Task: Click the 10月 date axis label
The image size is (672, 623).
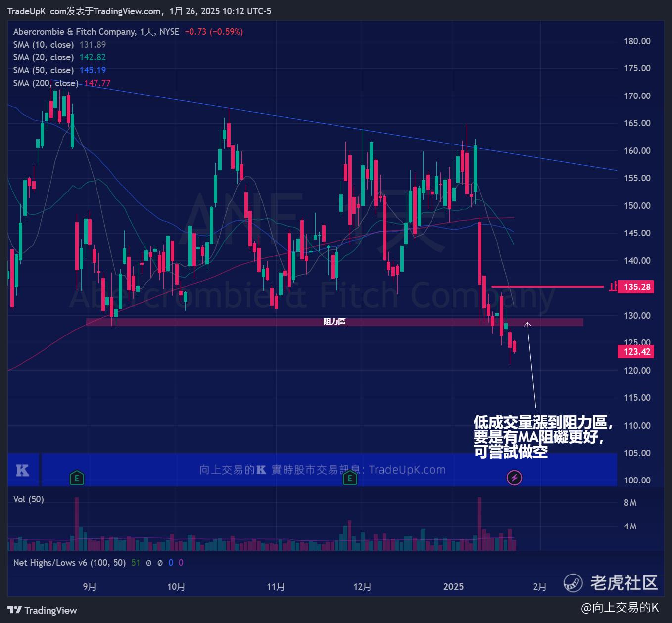Action: pos(176,587)
